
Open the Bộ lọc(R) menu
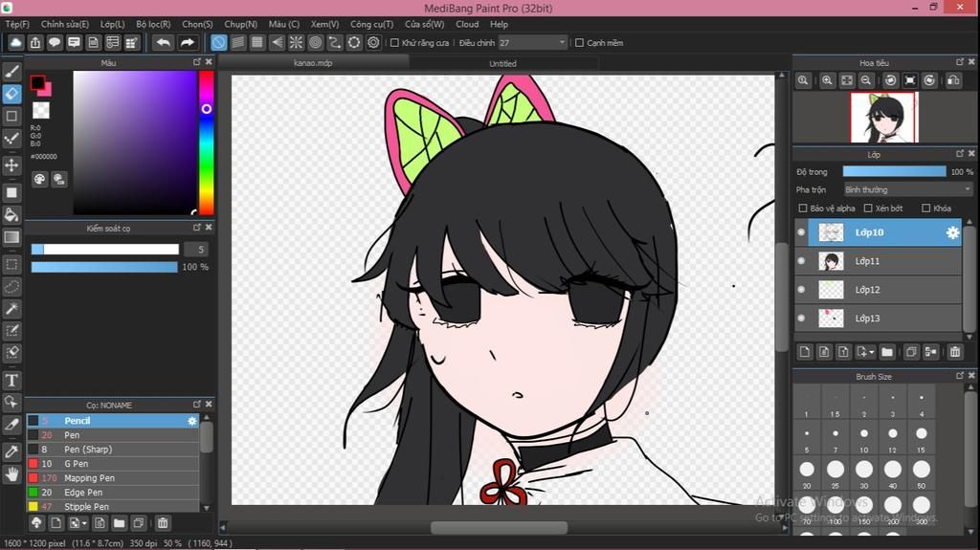point(153,24)
